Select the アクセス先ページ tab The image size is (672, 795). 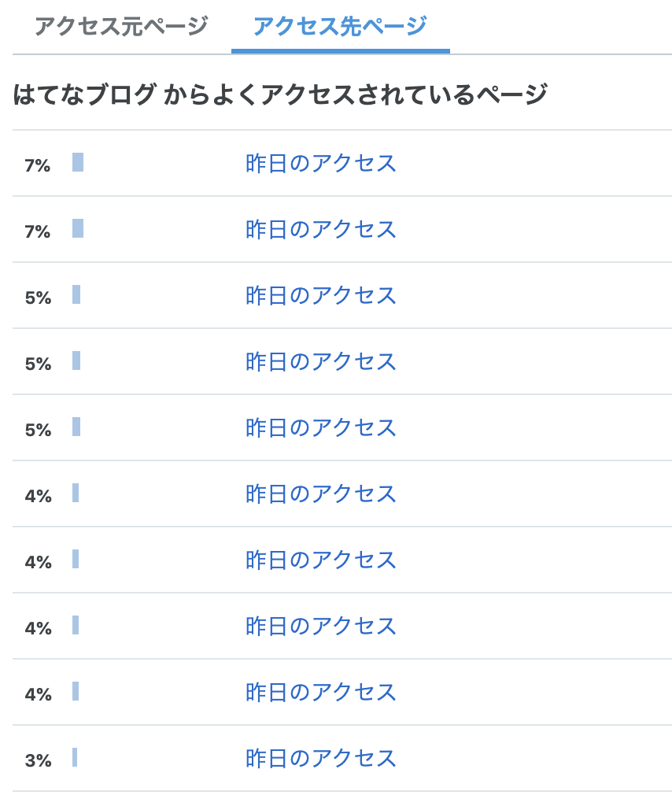(340, 26)
